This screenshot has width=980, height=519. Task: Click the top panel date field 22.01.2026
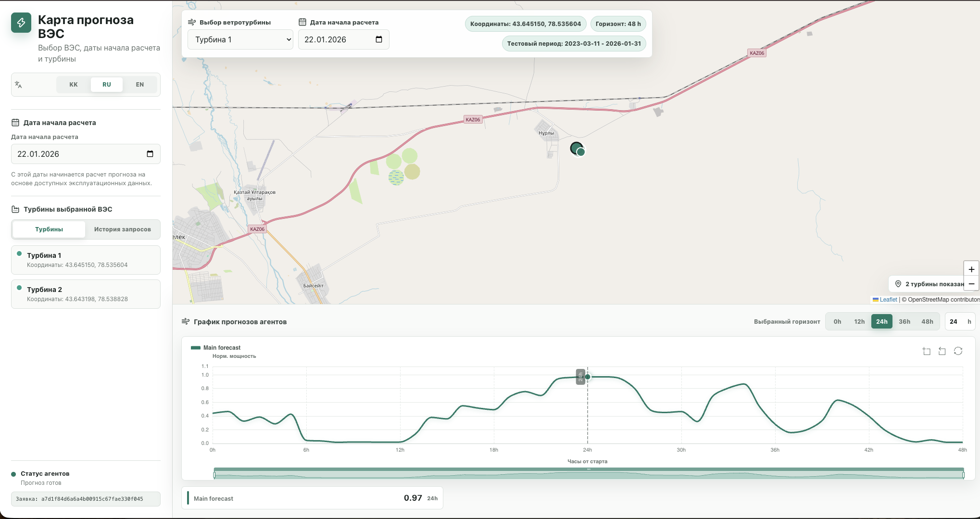343,39
